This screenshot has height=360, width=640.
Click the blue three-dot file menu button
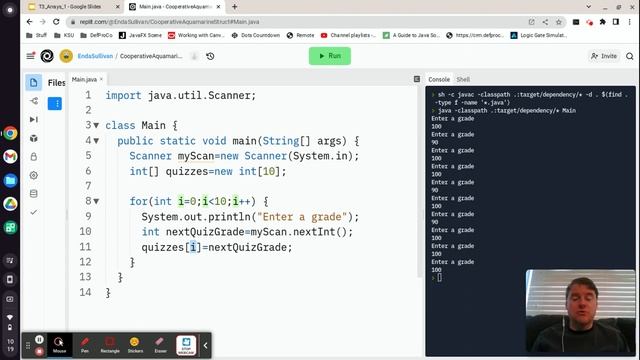(55, 104)
